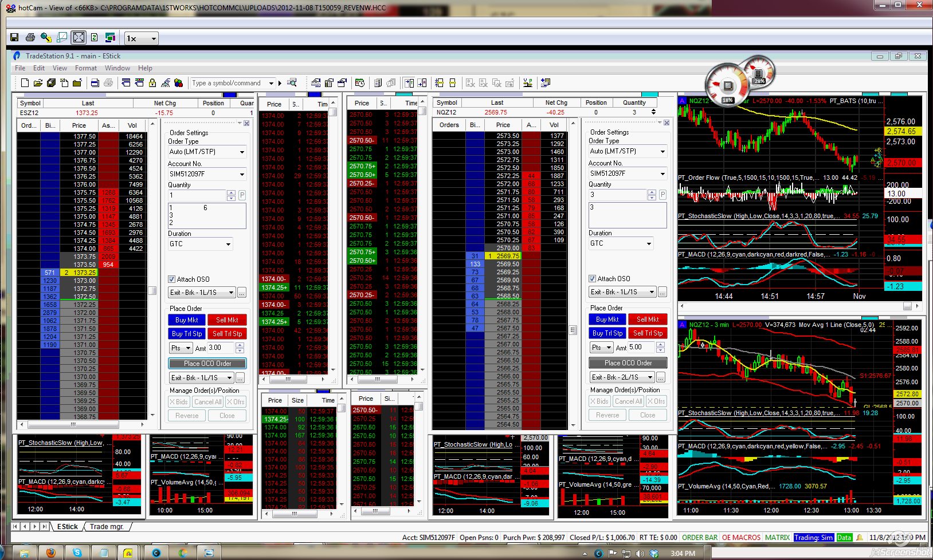Click the blue print icon in TradeStation toolbar
This screenshot has height=560, width=933.
point(95,83)
